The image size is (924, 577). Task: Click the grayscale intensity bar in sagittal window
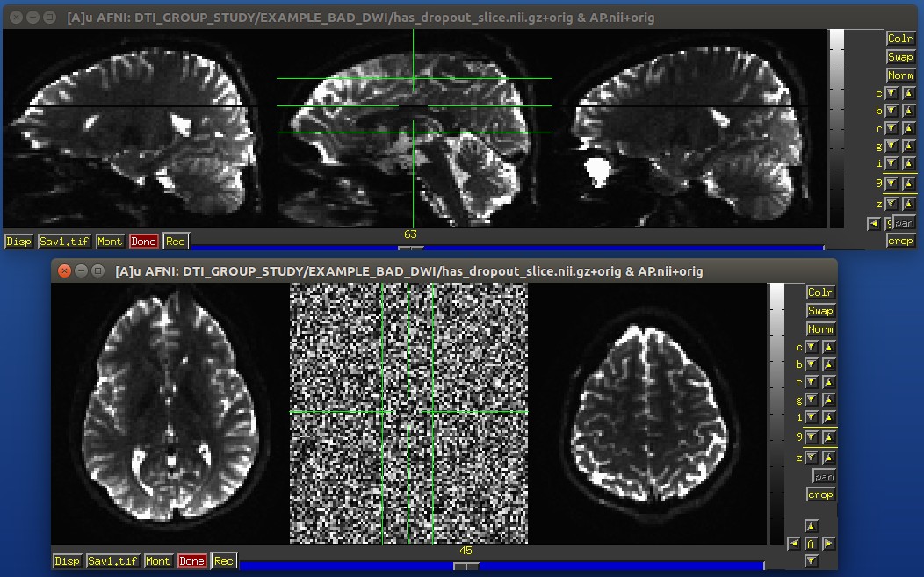click(x=836, y=127)
